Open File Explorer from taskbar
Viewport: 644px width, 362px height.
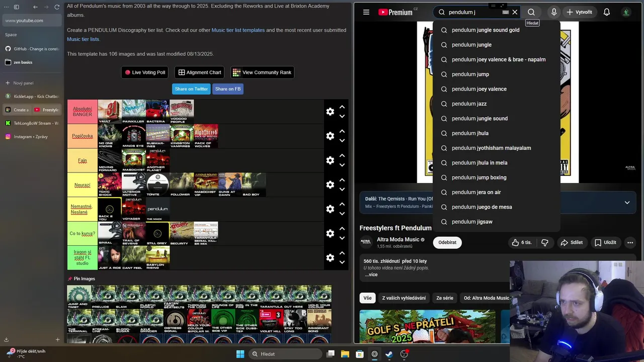pos(345,354)
